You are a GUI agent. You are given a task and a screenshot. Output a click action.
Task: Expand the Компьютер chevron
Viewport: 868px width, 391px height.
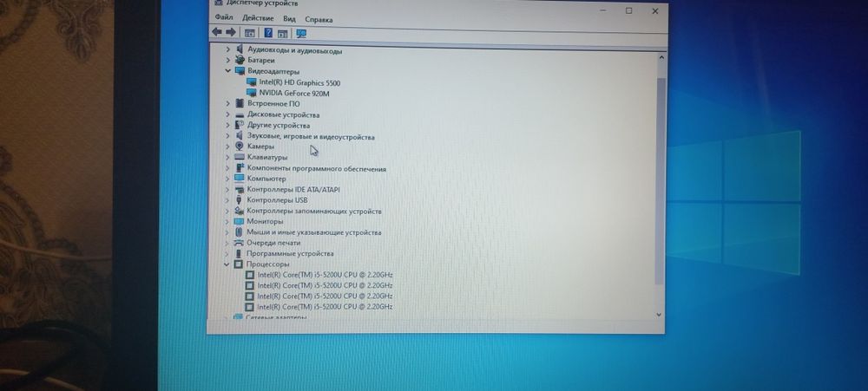coord(227,179)
